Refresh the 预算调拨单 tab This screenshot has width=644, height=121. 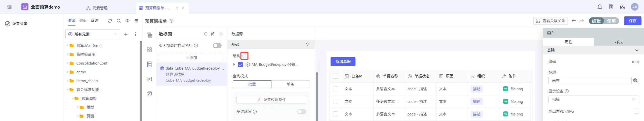pyautogui.click(x=177, y=8)
